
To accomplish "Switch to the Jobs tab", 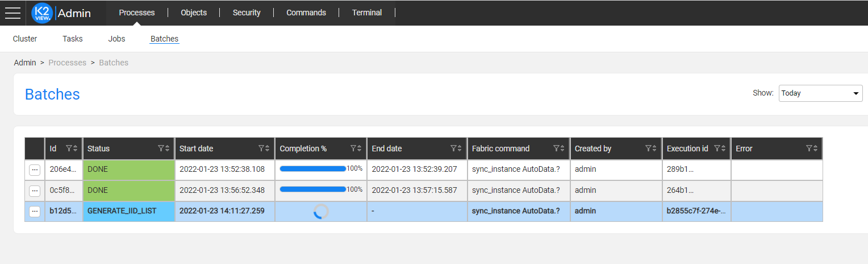I will (116, 39).
